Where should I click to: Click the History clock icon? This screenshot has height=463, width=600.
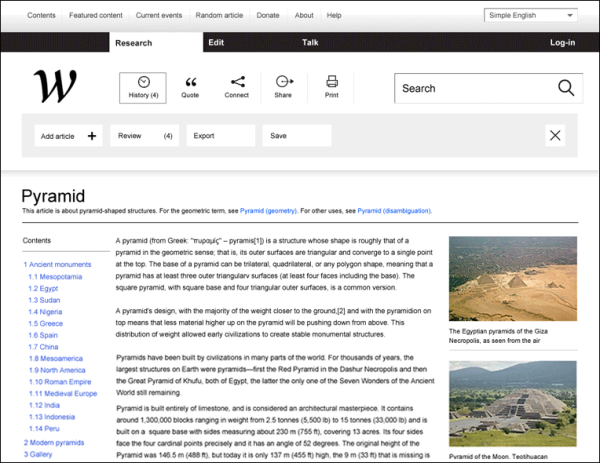point(143,81)
